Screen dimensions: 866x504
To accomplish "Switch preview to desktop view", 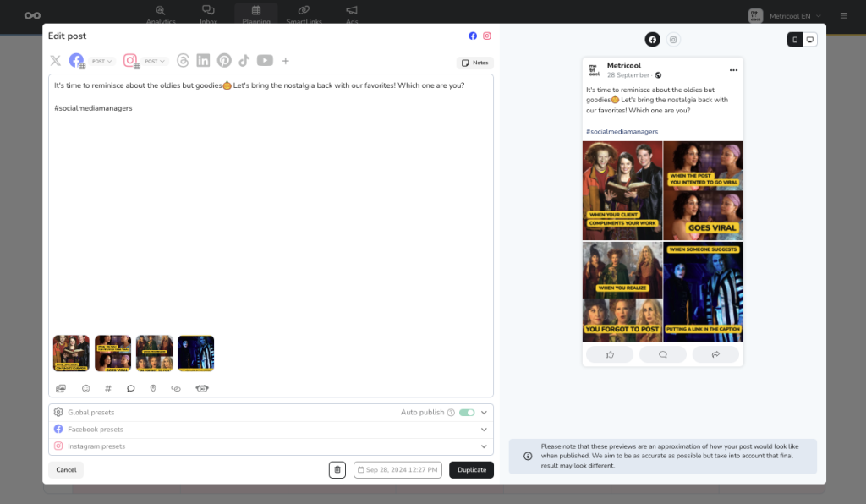I will pyautogui.click(x=810, y=39).
